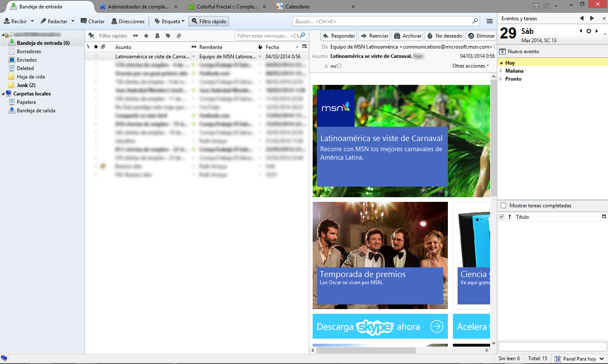Toggle the starred messages filter
608x364 pixels.
(x=146, y=36)
